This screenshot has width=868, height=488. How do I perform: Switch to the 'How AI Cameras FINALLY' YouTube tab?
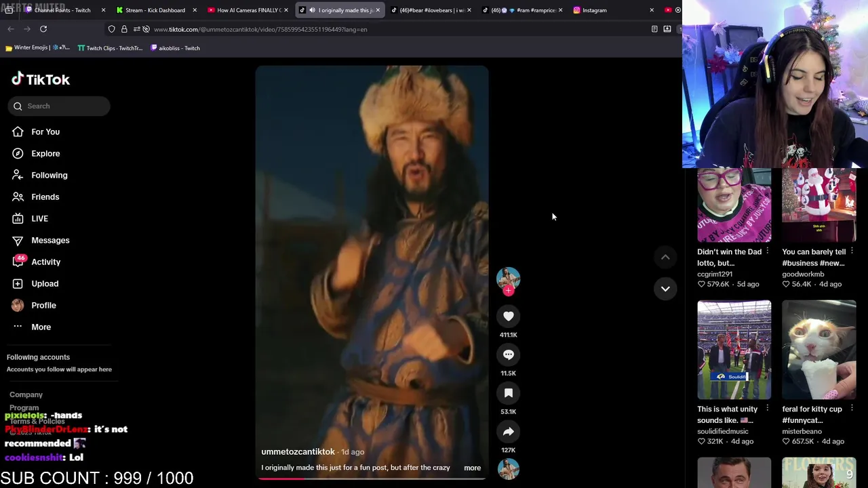248,10
